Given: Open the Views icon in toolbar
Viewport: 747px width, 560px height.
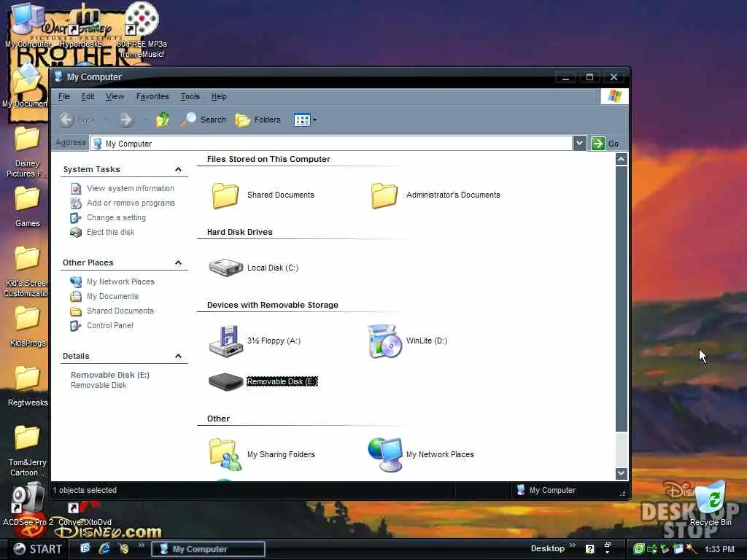Looking at the screenshot, I should coord(302,120).
